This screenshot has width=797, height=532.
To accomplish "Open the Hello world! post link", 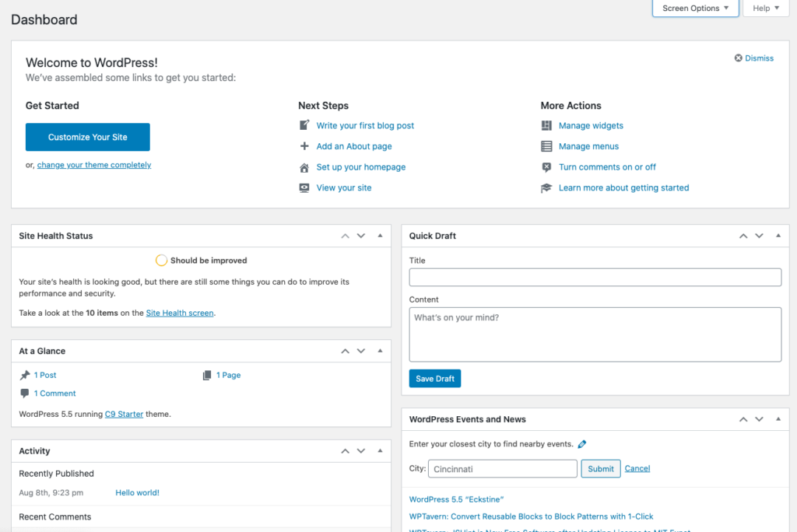I will pyautogui.click(x=137, y=493).
